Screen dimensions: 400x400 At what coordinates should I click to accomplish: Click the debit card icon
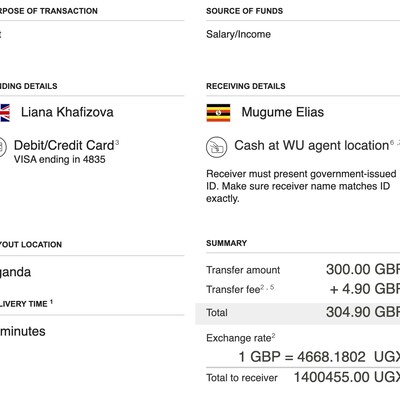[3, 147]
